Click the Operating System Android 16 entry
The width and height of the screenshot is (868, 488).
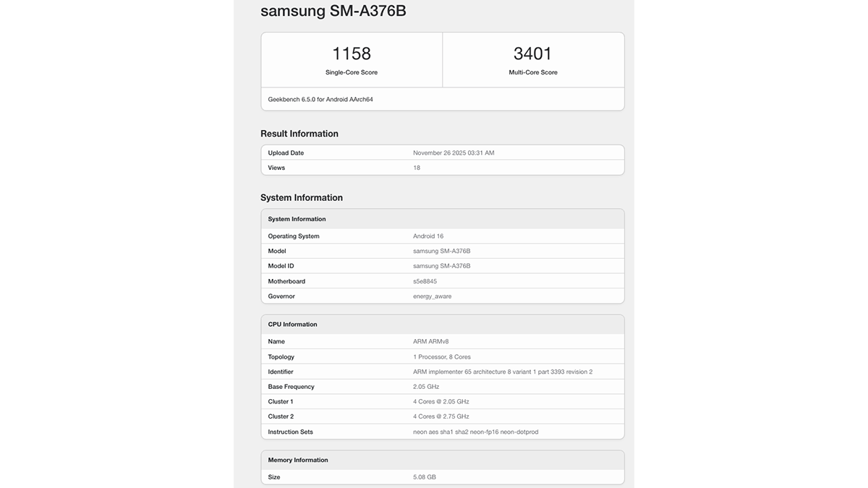[x=429, y=236]
